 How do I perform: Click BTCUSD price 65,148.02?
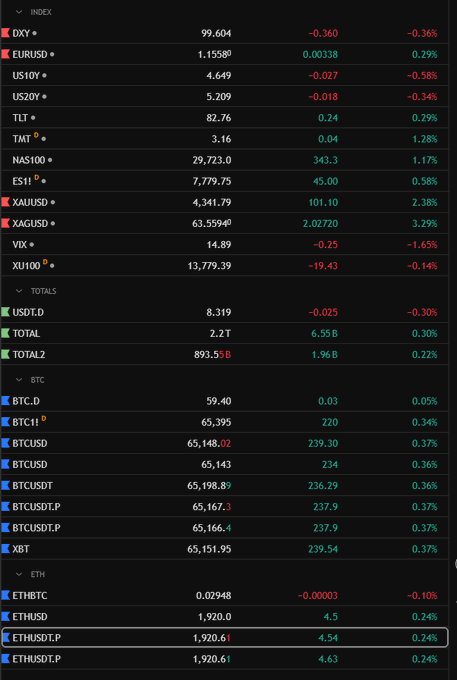(209, 444)
